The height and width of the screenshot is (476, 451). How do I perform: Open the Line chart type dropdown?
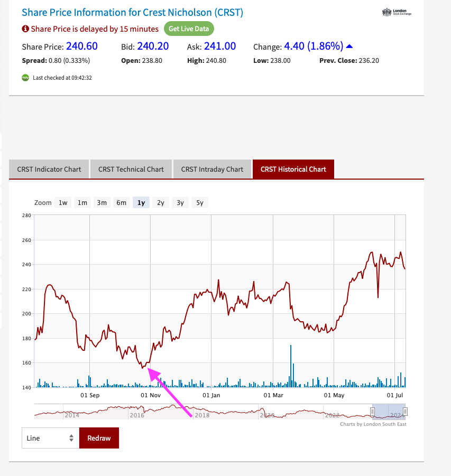(x=50, y=438)
